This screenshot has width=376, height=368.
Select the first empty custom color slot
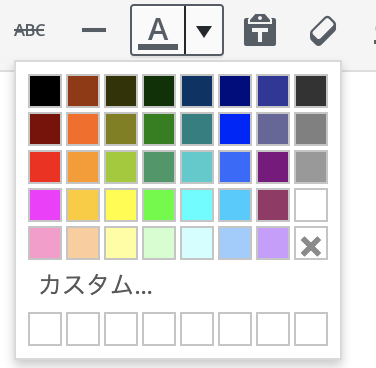(x=45, y=329)
